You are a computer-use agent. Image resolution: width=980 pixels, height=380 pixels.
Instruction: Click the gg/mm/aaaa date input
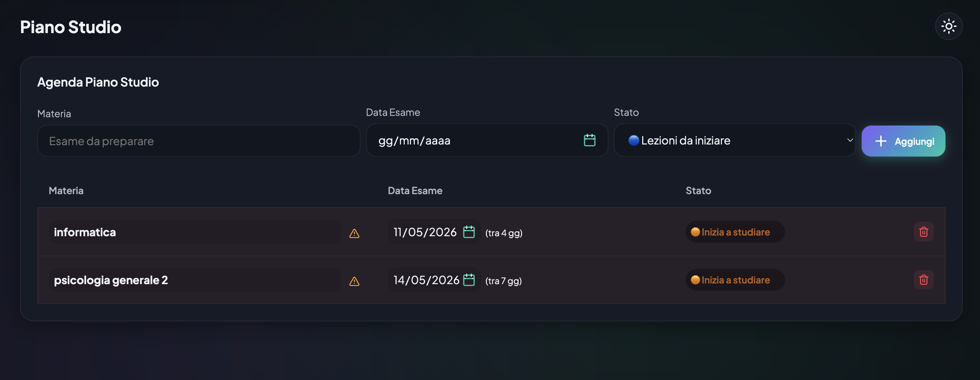[487, 140]
